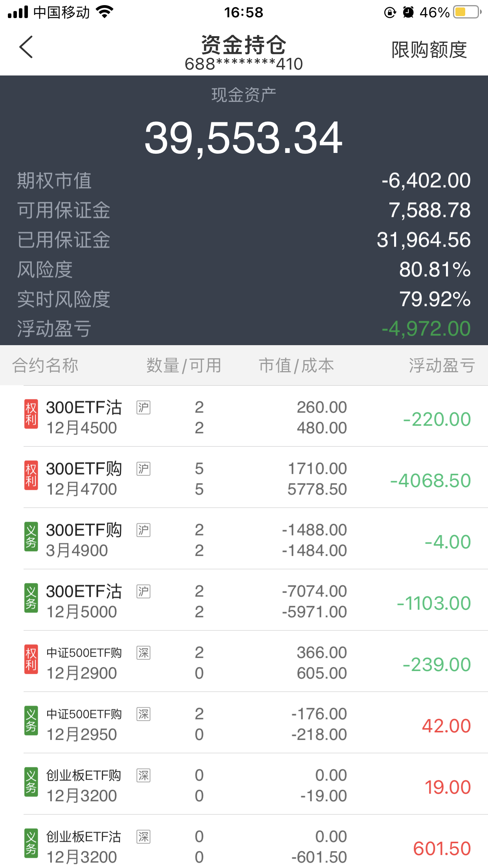Tap the masked account number under 资金持仓
Viewport: 488px width, 868px height.
[x=244, y=64]
